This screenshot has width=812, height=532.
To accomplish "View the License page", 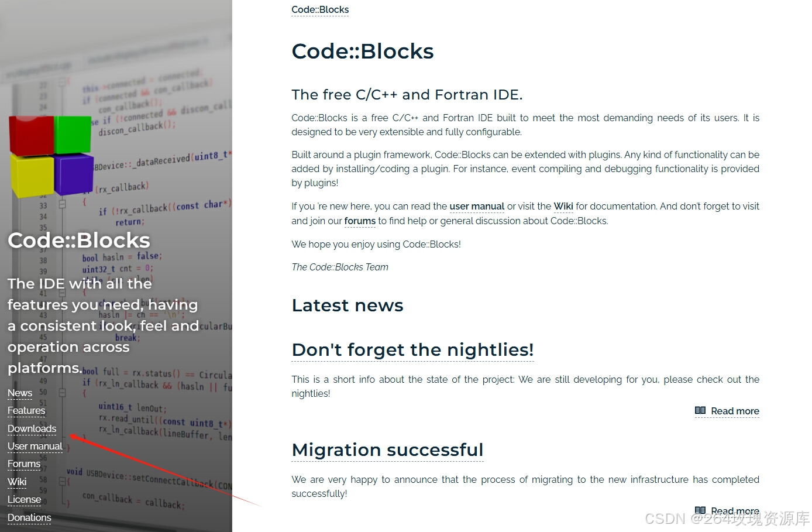I will click(25, 500).
